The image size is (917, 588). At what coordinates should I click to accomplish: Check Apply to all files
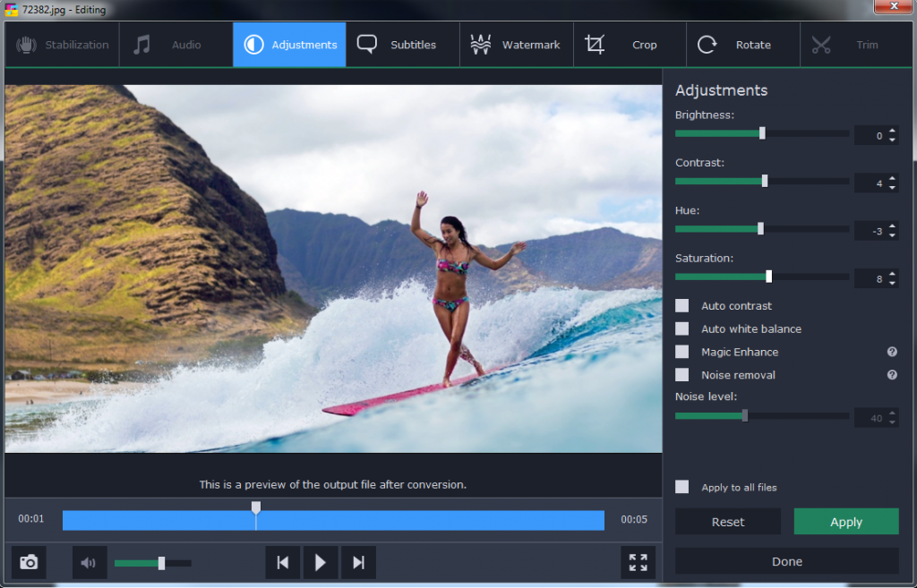[x=681, y=487]
